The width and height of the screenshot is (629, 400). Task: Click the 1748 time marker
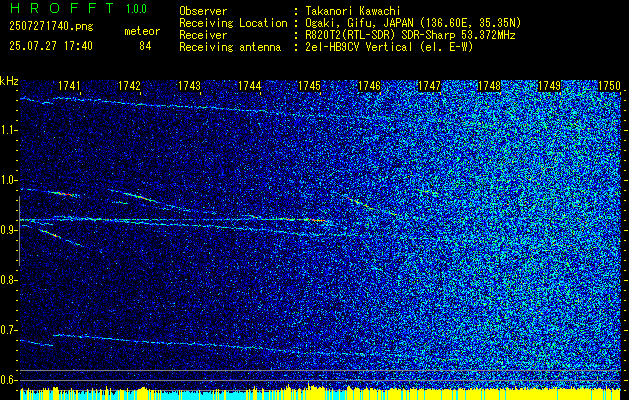(x=490, y=86)
